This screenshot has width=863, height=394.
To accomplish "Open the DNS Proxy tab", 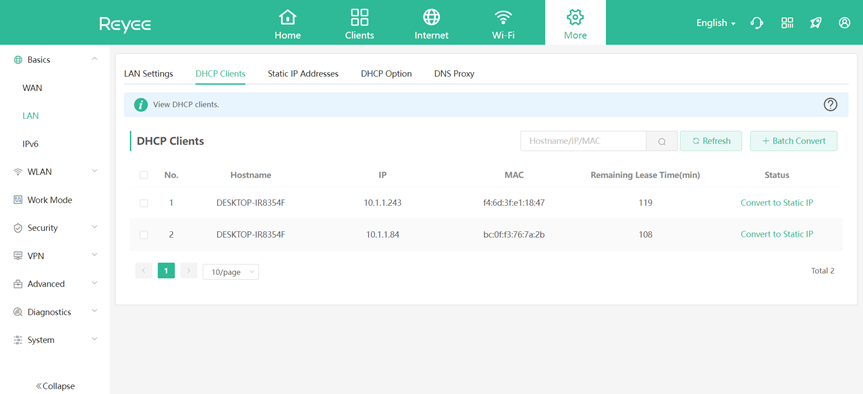I will point(454,74).
